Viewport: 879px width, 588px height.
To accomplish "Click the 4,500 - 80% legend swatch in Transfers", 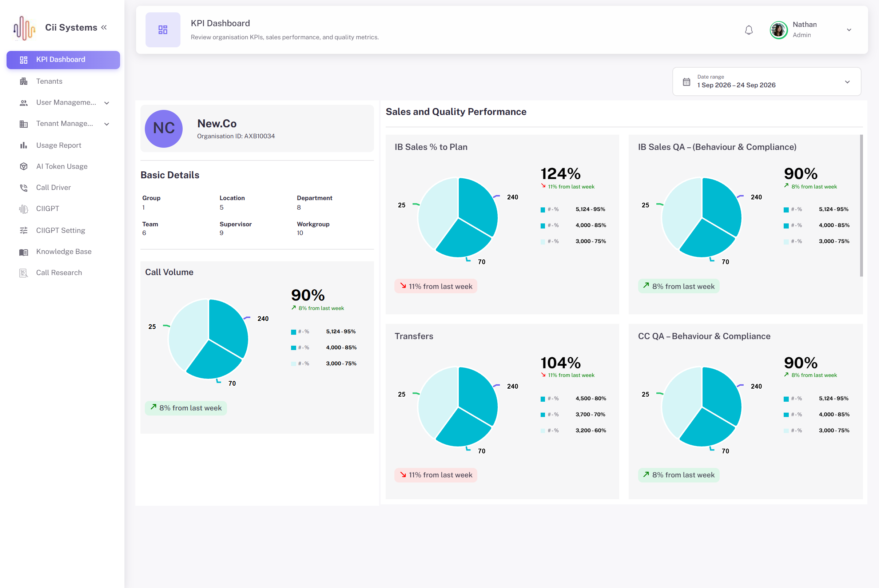I will coord(542,399).
